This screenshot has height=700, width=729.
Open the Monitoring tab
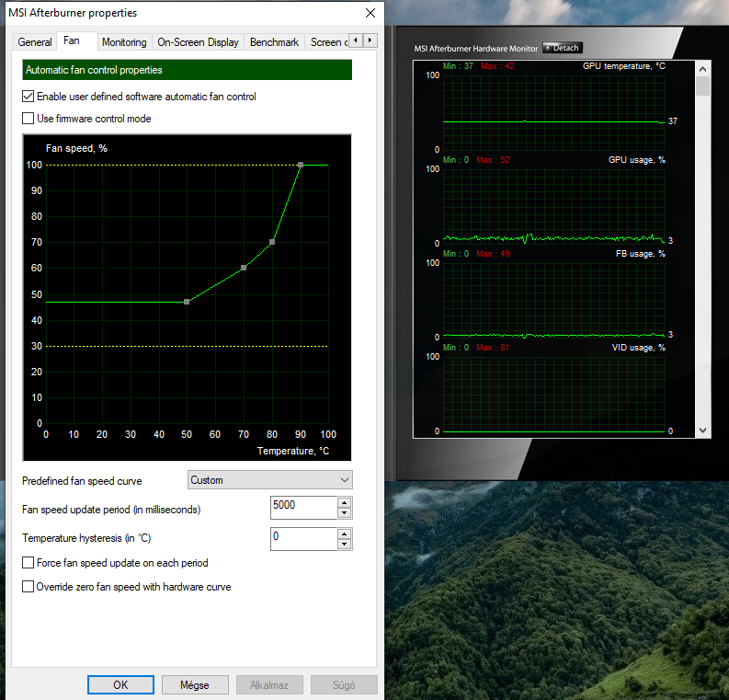pyautogui.click(x=124, y=42)
